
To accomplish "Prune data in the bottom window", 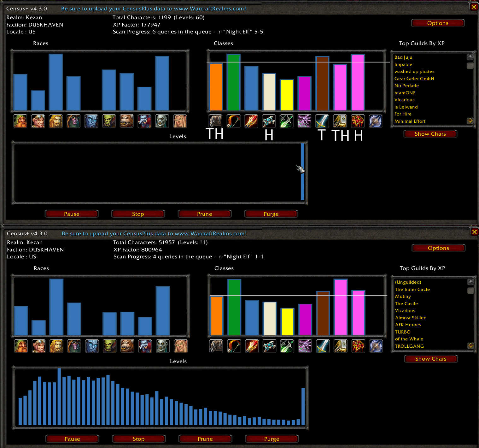I will 205,439.
